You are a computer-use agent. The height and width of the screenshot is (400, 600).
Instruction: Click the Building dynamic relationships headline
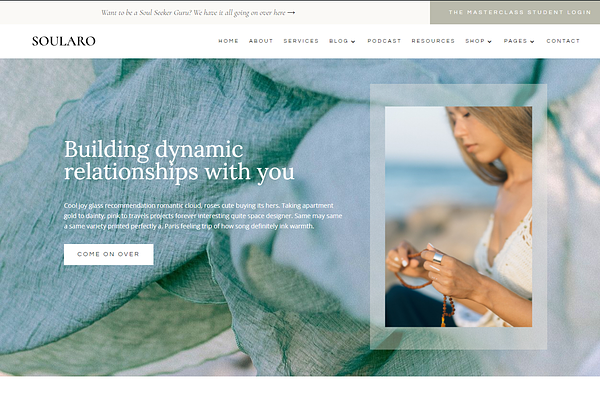[179, 160]
